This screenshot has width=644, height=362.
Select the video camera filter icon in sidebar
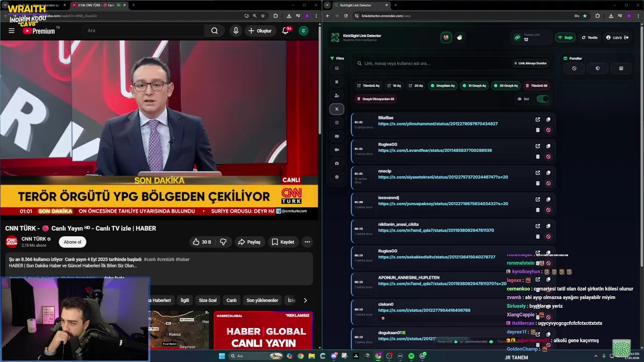point(337,150)
